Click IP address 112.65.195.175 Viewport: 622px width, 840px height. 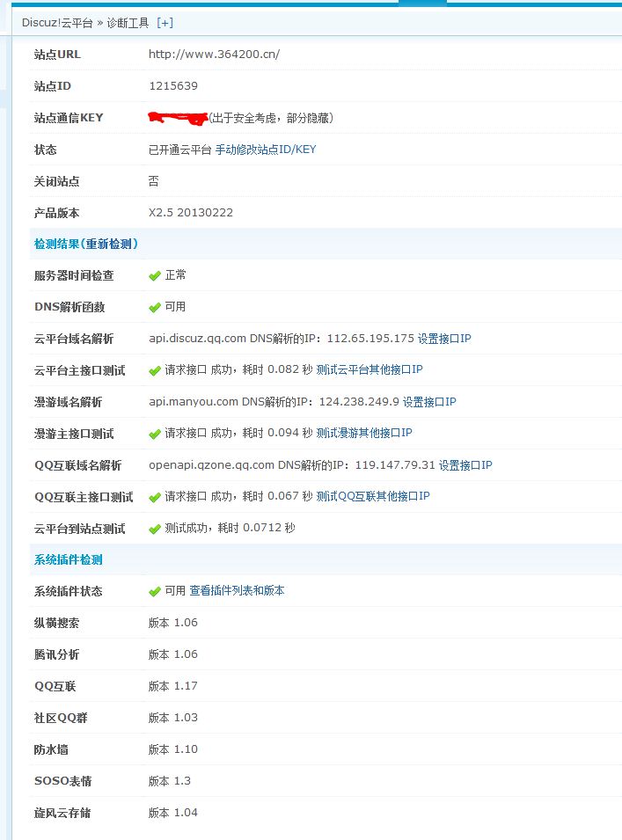click(370, 339)
